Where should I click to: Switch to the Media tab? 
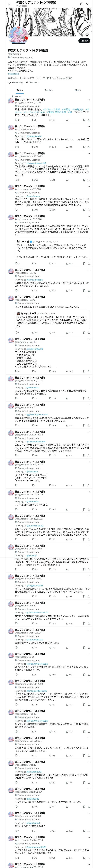pos(78,90)
